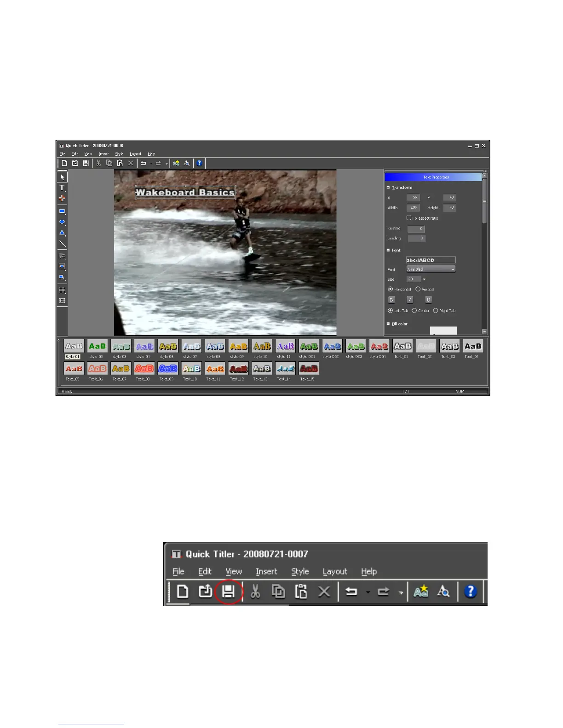563x728 pixels.
Task: Apply the Text_09 blue text style thumbnail
Action: click(x=167, y=369)
